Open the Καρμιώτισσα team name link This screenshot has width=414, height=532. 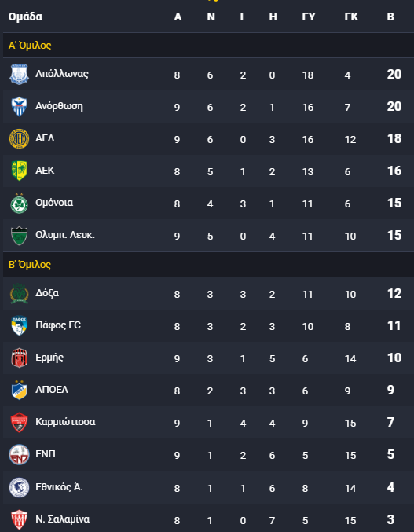(x=65, y=422)
